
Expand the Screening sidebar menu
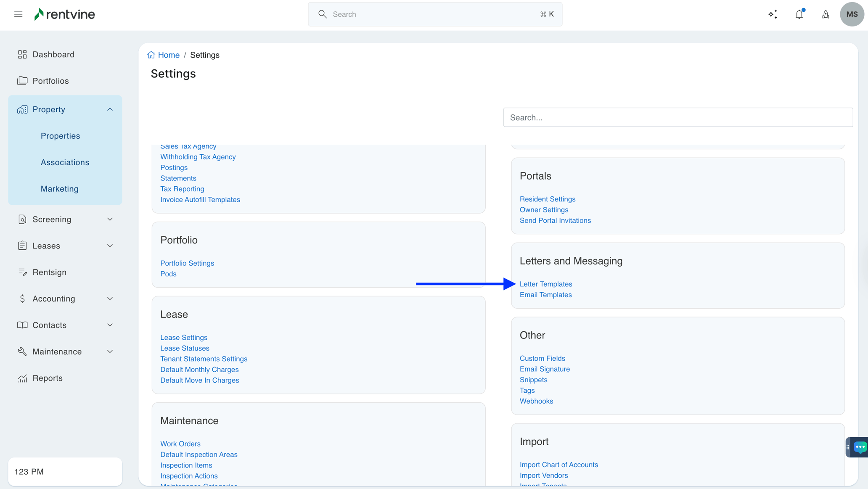click(x=110, y=219)
